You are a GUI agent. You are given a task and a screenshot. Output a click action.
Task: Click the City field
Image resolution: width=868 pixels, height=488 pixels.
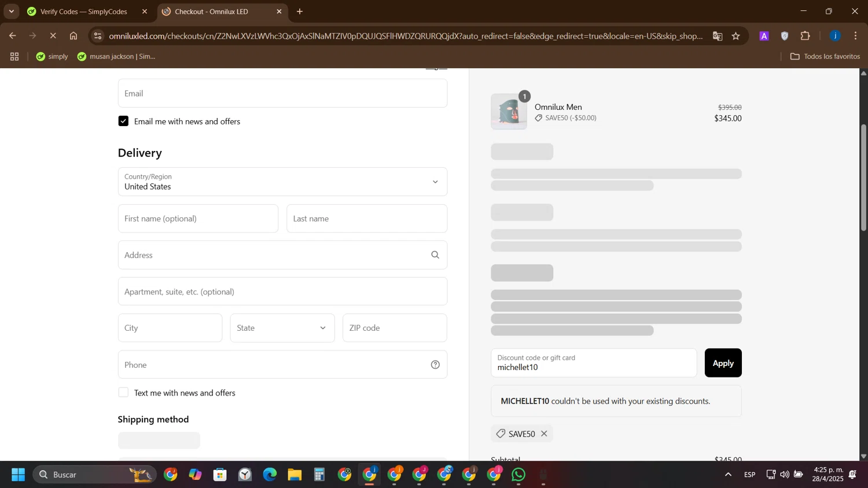click(x=170, y=328)
